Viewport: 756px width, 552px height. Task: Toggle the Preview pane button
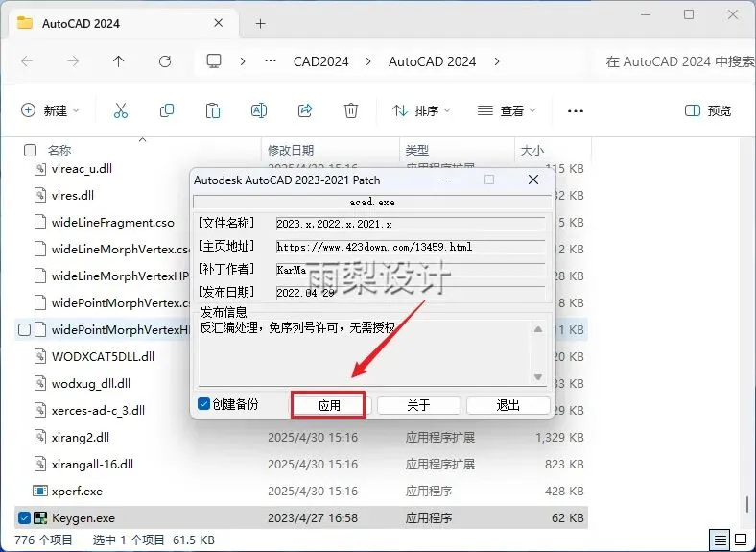point(708,110)
